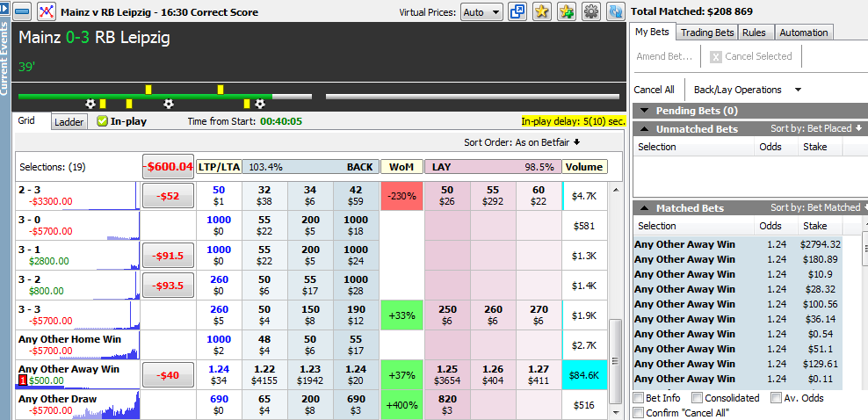Expand the Current Events sidebar arrow icon

tap(4, 10)
